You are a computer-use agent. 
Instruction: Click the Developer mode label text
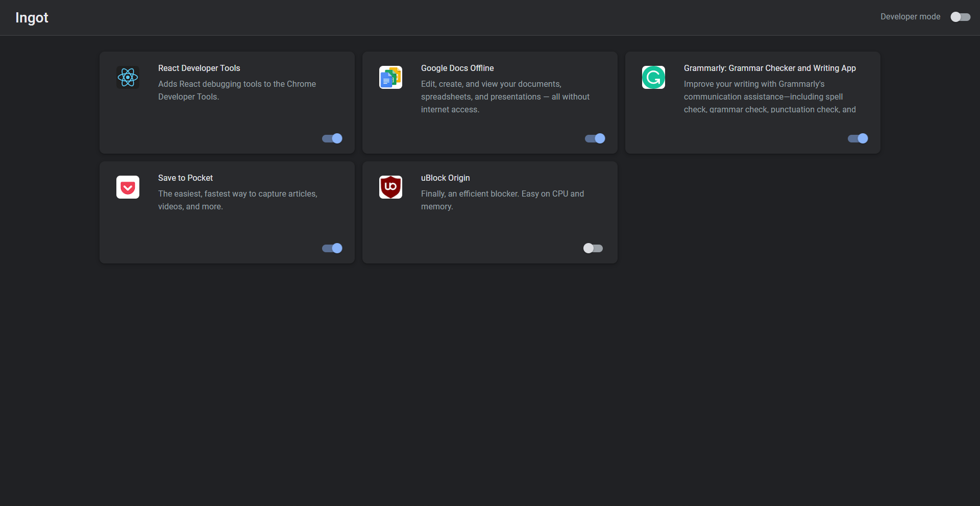(910, 17)
